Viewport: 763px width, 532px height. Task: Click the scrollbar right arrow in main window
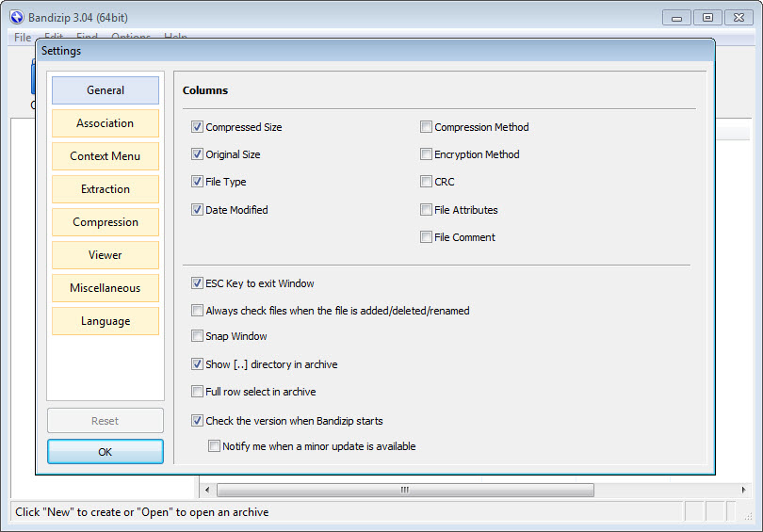(x=743, y=490)
